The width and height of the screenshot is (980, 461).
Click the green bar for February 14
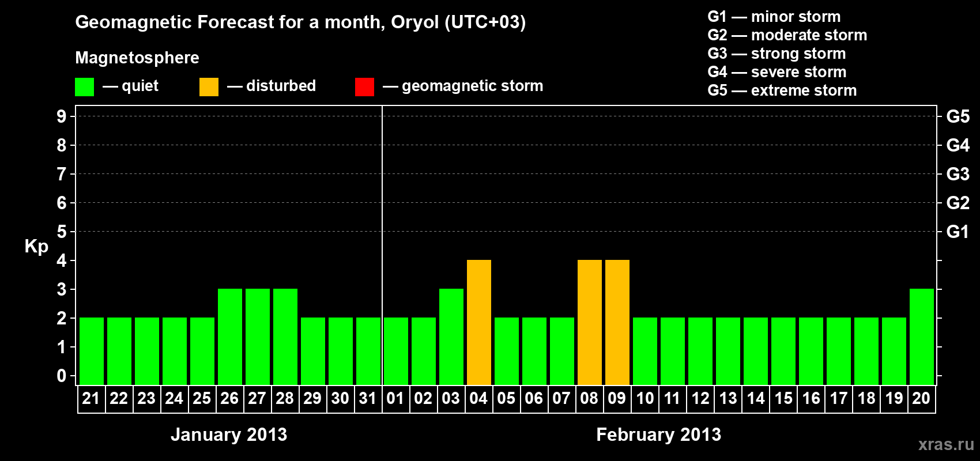tap(756, 351)
